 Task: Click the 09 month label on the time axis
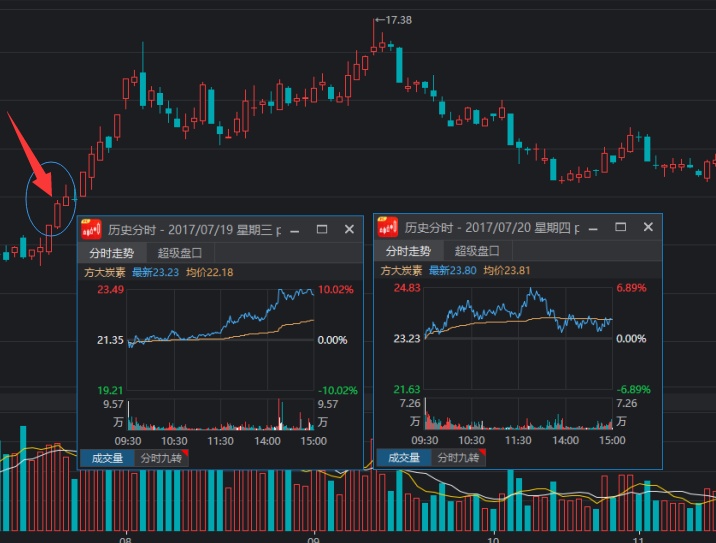(x=314, y=537)
